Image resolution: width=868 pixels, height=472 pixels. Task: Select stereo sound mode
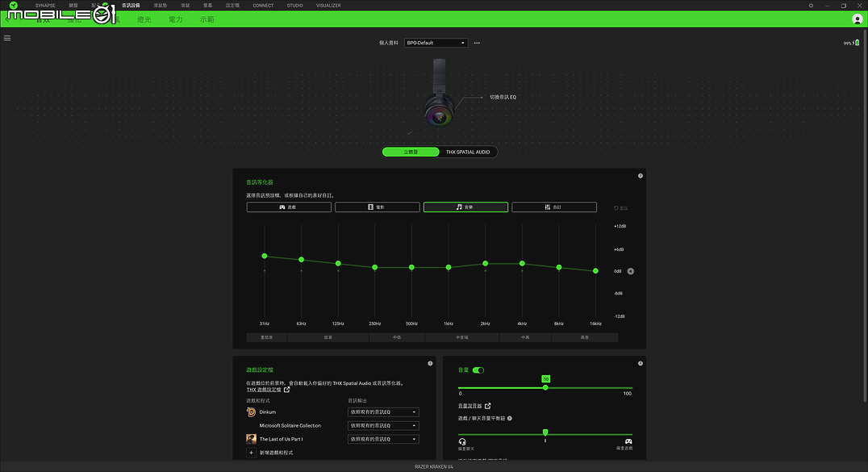(x=411, y=152)
